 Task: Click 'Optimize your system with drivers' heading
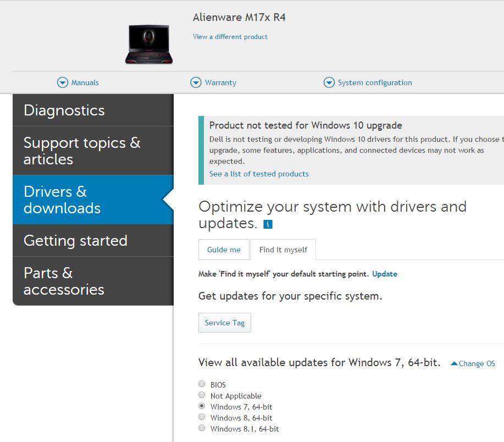click(333, 215)
